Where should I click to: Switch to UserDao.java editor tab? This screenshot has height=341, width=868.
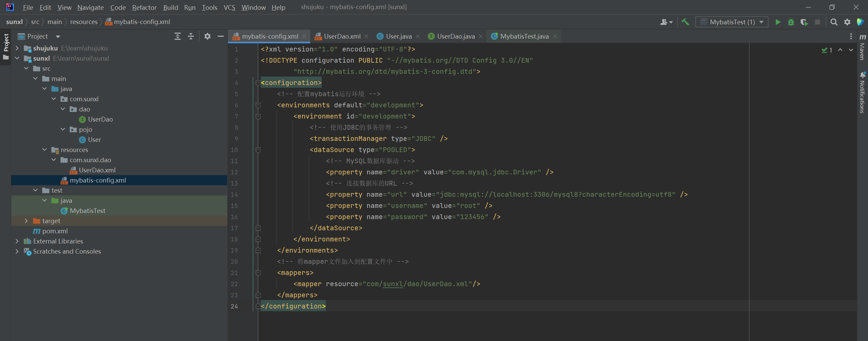click(455, 36)
